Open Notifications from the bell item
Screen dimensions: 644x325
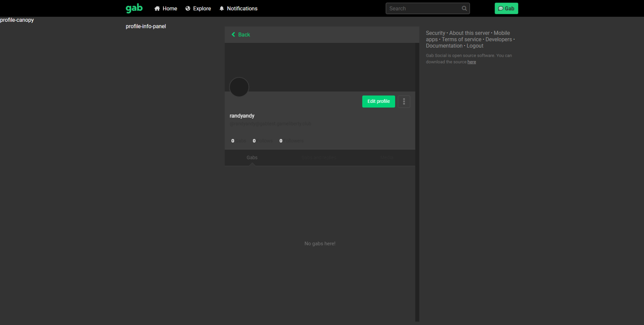[238, 9]
